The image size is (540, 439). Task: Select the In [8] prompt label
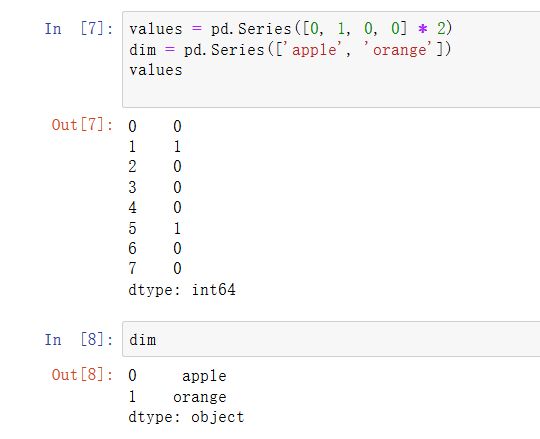(79, 340)
